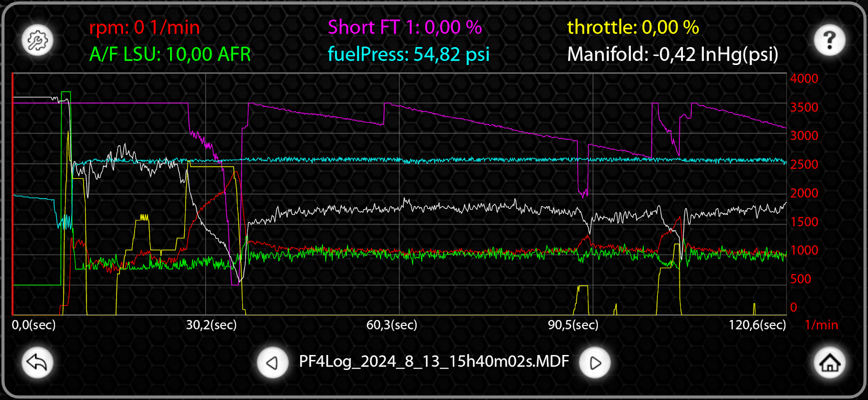The height and width of the screenshot is (400, 868).
Task: Go back with the return arrow icon
Action: [38, 362]
